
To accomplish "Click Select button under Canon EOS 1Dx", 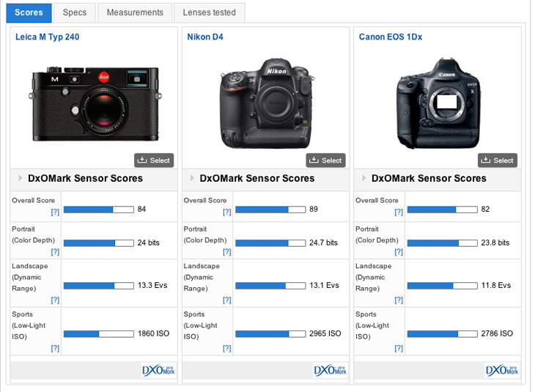I will (498, 160).
